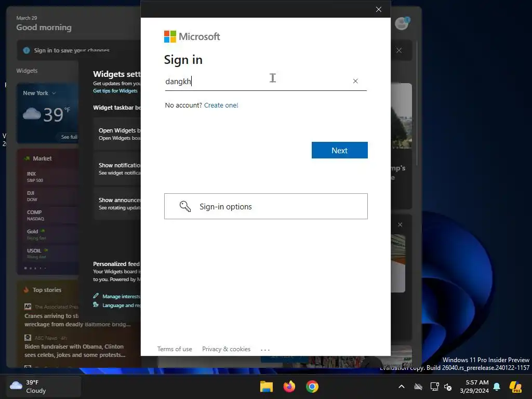Open the Biden fundraiser with Obama story
Screen dimensions: 532x399
75,351
